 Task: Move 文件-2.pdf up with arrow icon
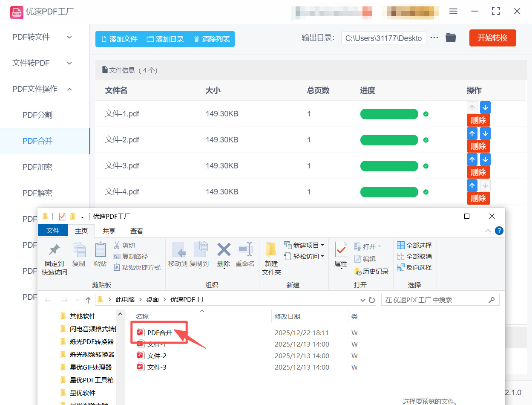tap(472, 133)
